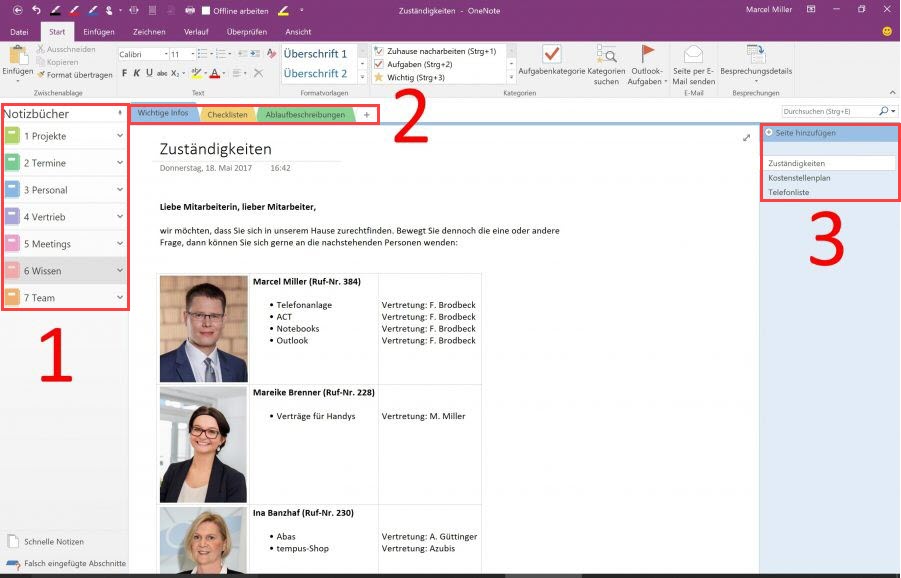
Task: Click the subscript X2 button
Action: point(175,73)
